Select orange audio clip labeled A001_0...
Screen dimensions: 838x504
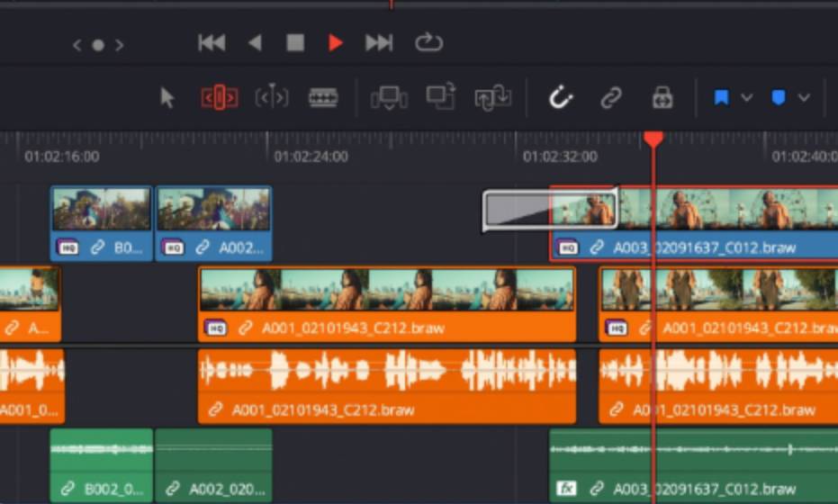pos(32,386)
